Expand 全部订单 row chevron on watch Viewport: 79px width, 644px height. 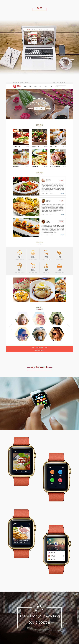(64, 553)
